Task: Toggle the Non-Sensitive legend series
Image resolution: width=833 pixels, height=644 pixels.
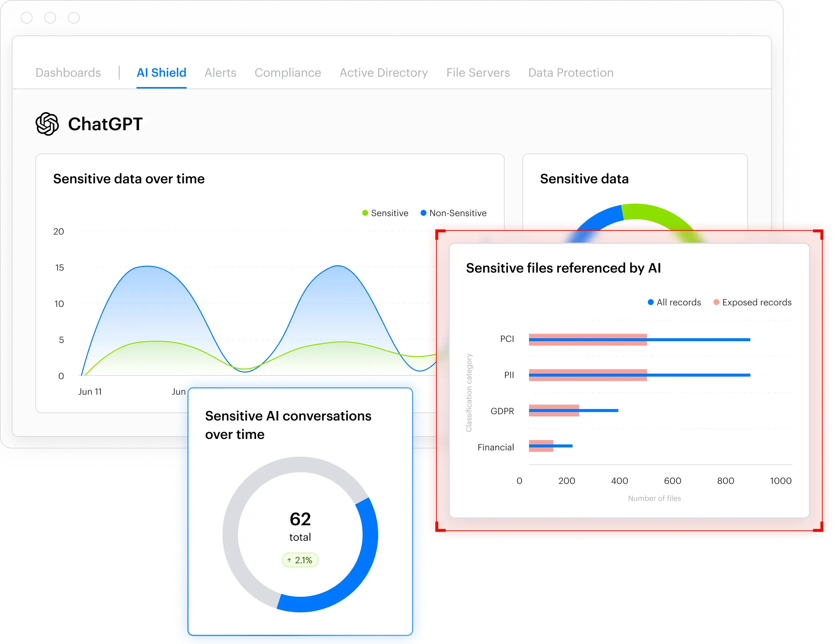Action: [x=453, y=213]
